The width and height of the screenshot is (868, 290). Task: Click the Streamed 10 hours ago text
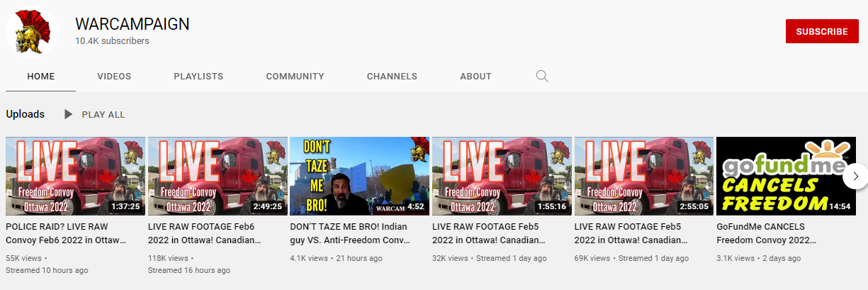[47, 270]
